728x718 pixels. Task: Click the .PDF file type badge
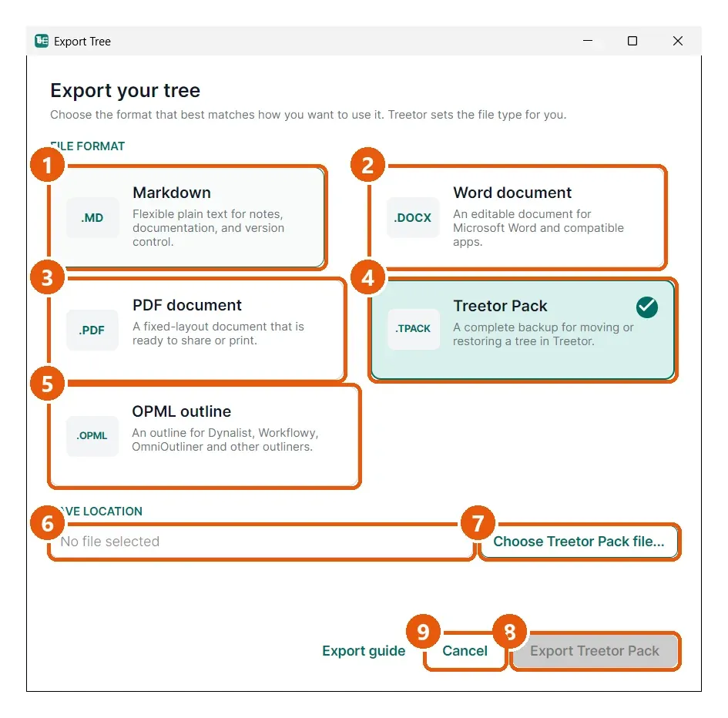[x=92, y=330]
